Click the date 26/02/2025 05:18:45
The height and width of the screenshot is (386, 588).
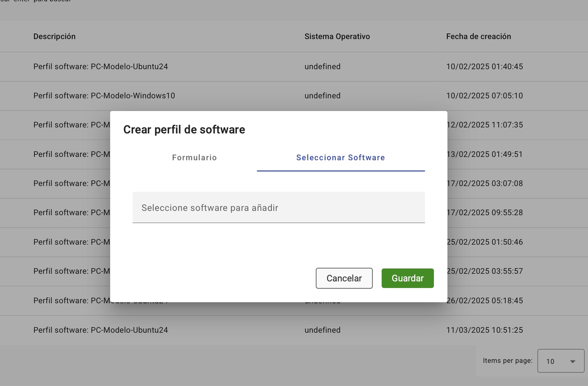pos(486,301)
